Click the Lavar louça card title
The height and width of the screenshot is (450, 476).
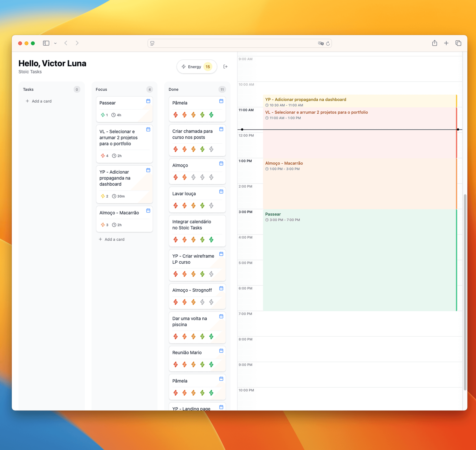(184, 194)
